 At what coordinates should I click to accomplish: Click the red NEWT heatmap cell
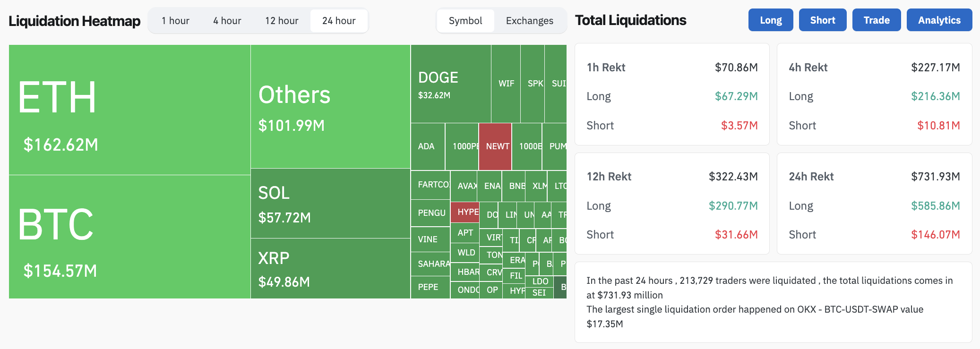495,146
